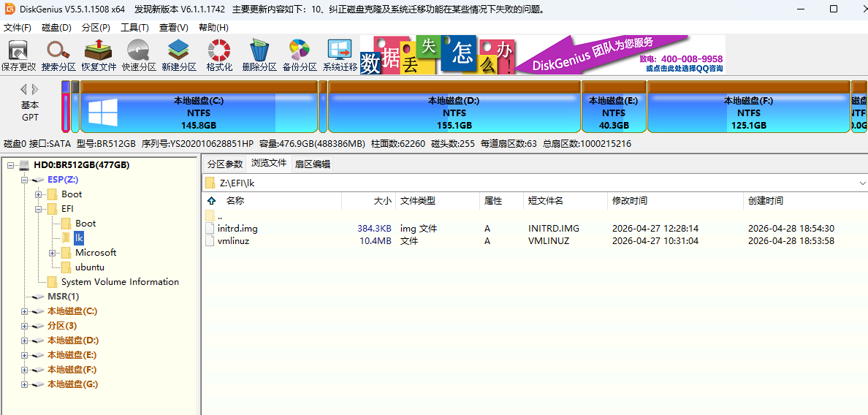Expand the Boot folder under ESP(Z:)

(x=38, y=194)
